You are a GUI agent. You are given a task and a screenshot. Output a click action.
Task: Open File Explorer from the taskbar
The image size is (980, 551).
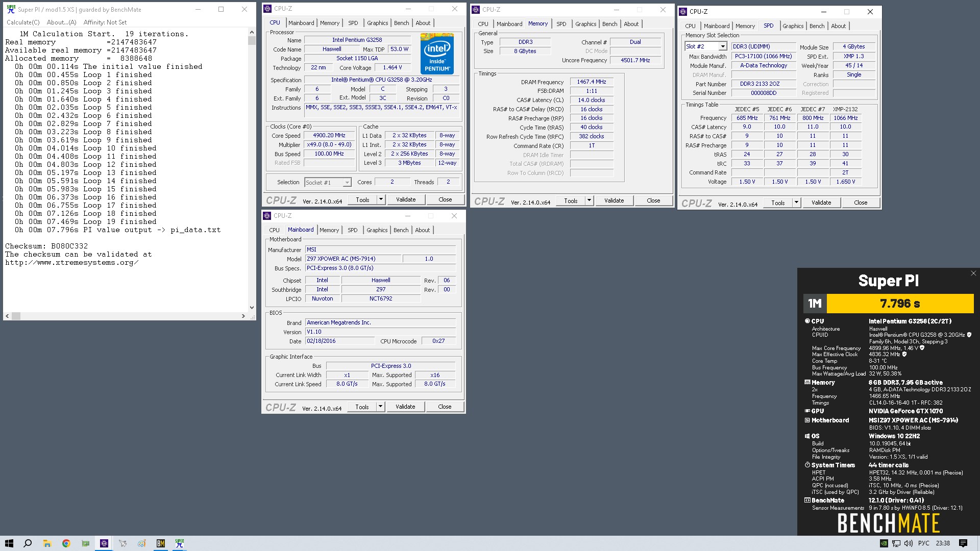point(47,543)
